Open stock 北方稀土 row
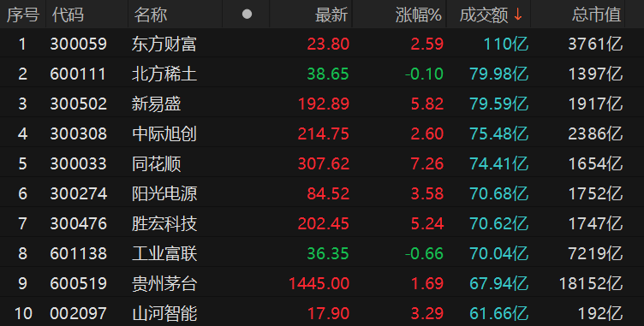 pos(322,74)
